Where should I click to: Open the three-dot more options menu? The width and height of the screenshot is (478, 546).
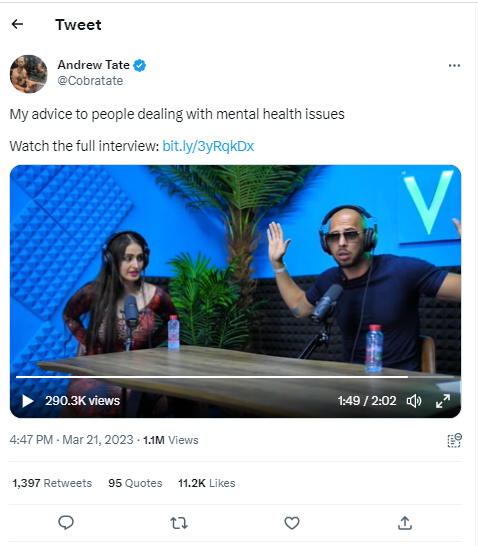pyautogui.click(x=454, y=65)
